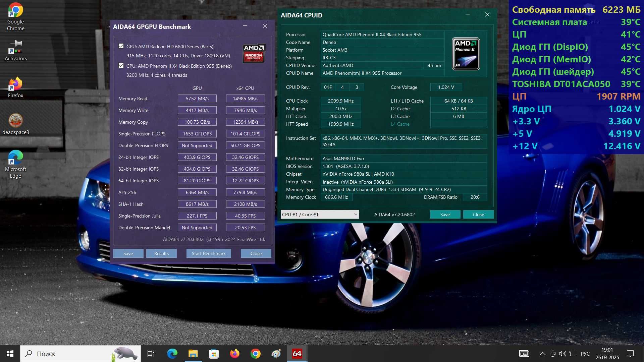Open the volume tray icon

(563, 354)
